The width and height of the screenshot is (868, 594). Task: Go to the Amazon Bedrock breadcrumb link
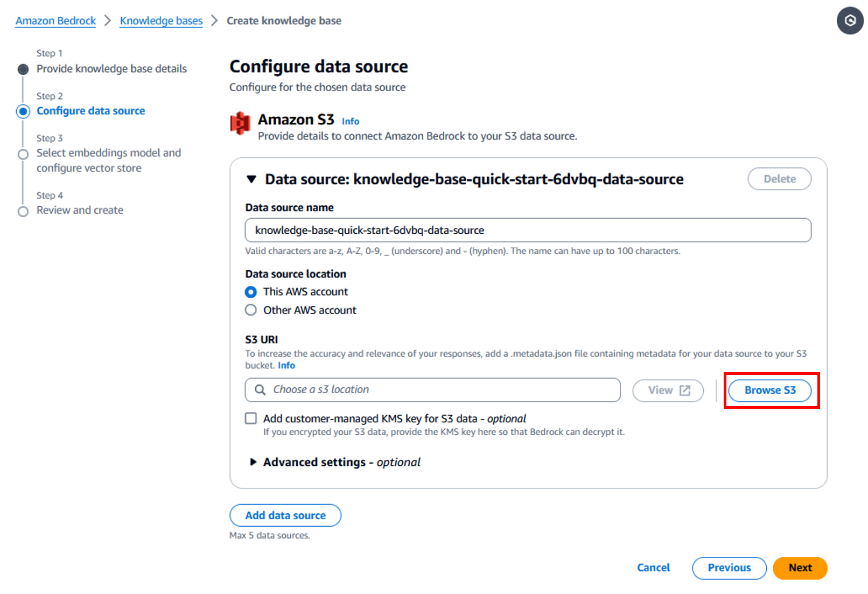click(55, 20)
